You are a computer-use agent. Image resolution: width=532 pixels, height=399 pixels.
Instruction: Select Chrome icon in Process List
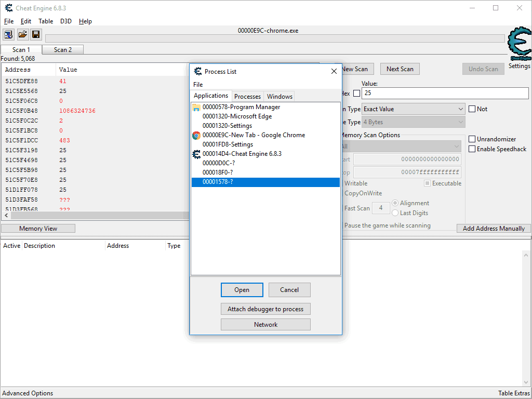pos(196,136)
